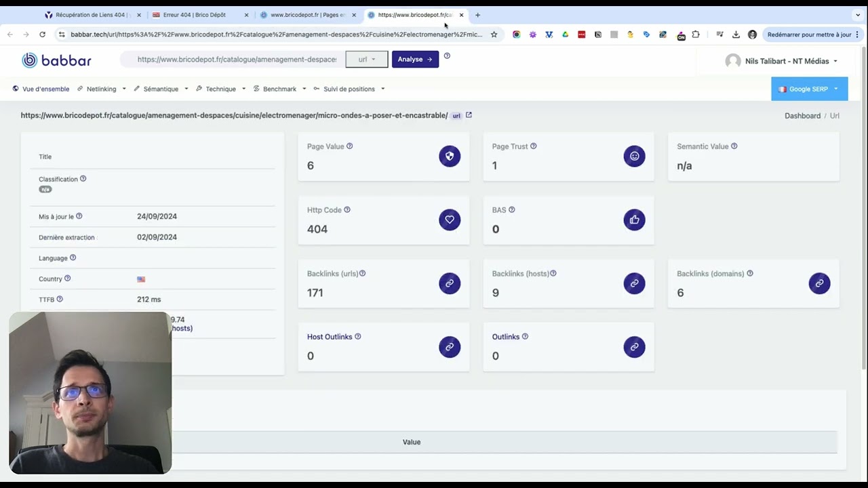The width and height of the screenshot is (868, 488).
Task: Click the Http Code value 404
Action: pos(317,229)
